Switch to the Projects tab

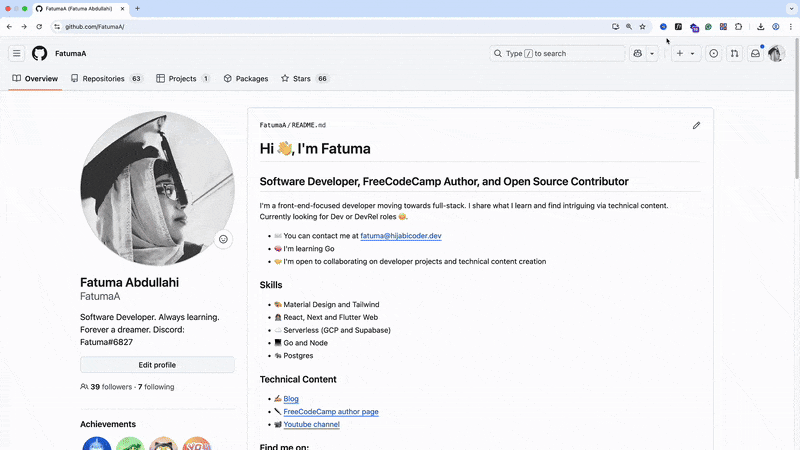point(183,79)
